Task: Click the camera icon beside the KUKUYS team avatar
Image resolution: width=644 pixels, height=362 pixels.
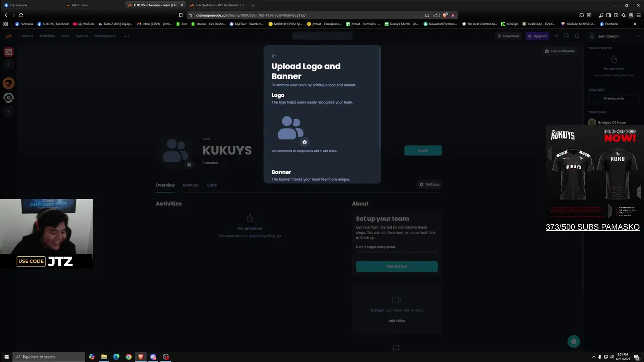Action: [189, 165]
